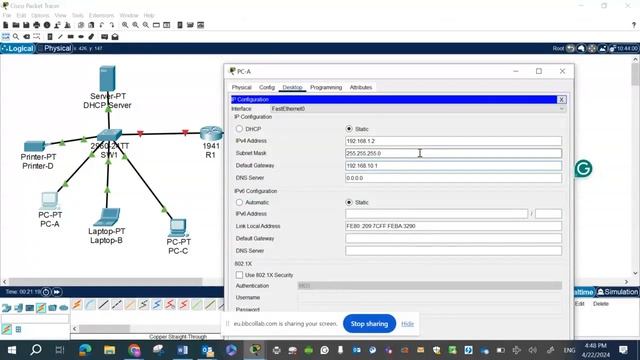Click the IPv4 Address field
The image size is (640, 360).
[453, 141]
